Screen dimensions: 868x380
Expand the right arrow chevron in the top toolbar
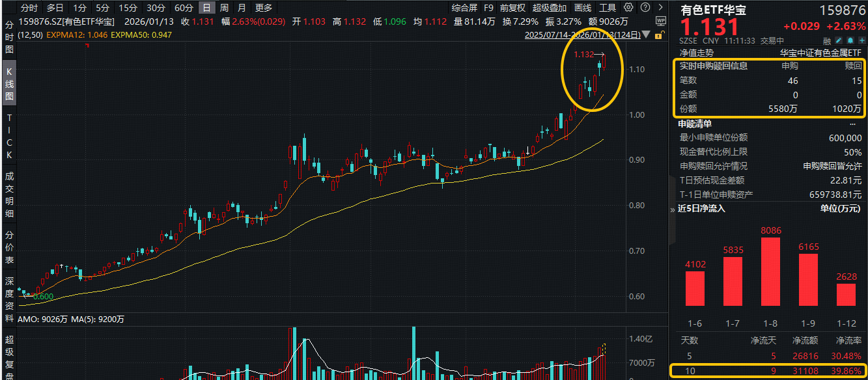pos(660,7)
